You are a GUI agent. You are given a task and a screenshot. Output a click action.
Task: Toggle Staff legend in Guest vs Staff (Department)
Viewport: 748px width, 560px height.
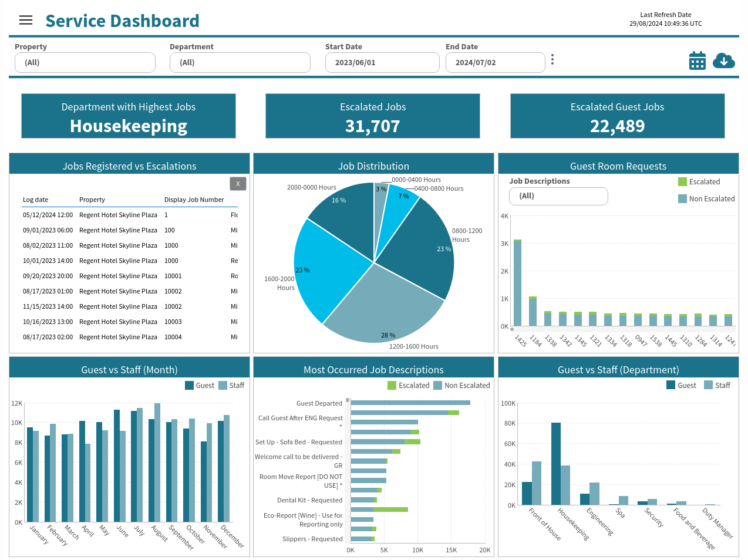coord(717,386)
